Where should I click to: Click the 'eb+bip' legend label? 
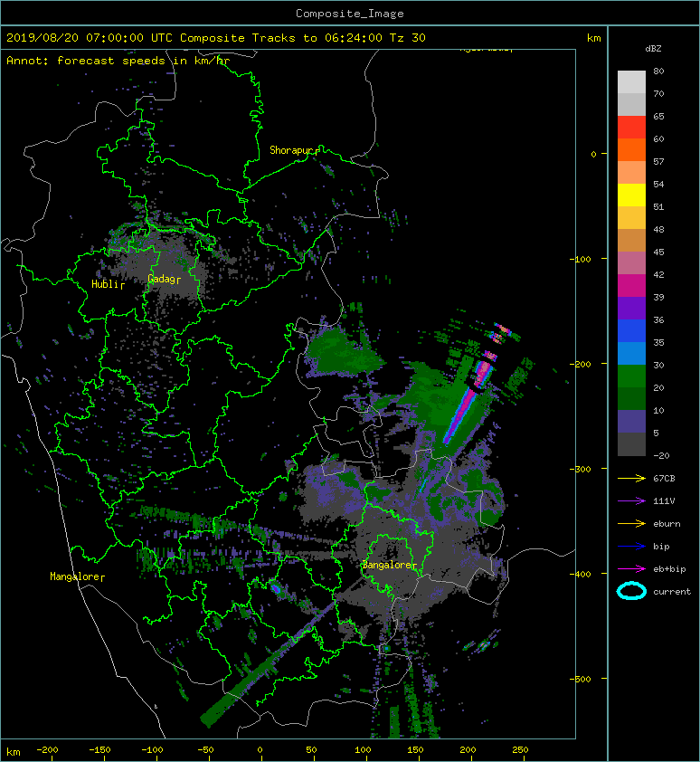(x=669, y=569)
